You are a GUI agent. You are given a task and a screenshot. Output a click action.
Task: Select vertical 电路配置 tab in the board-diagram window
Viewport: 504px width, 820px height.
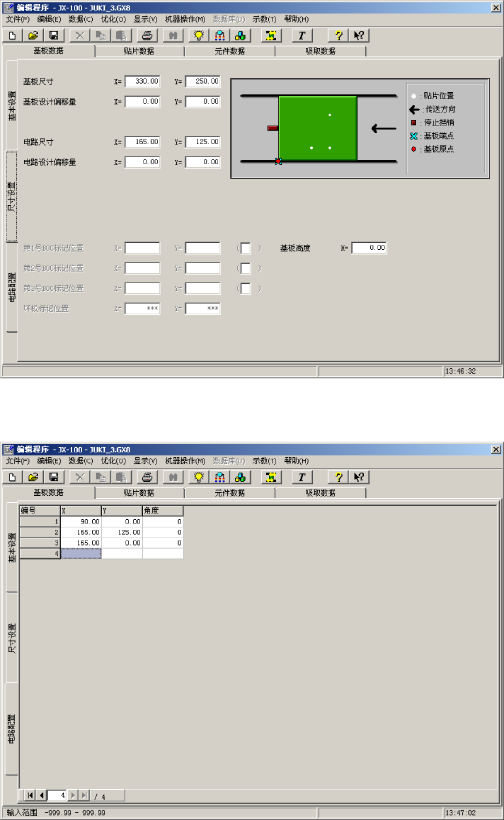pos(12,288)
